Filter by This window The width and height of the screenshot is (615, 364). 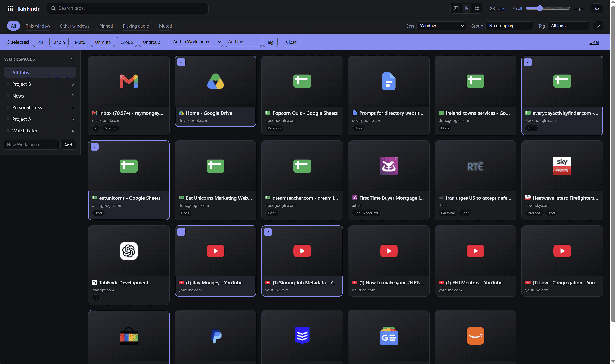click(x=38, y=26)
